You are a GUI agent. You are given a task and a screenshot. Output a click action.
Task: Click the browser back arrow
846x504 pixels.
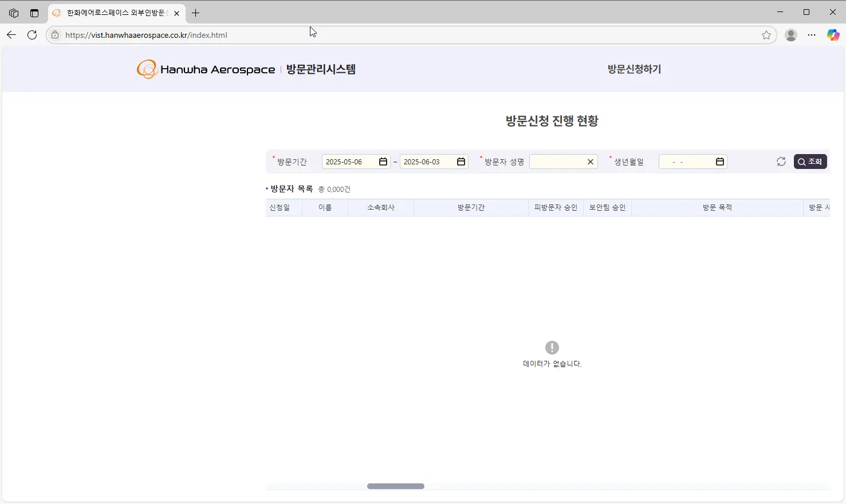click(x=11, y=34)
